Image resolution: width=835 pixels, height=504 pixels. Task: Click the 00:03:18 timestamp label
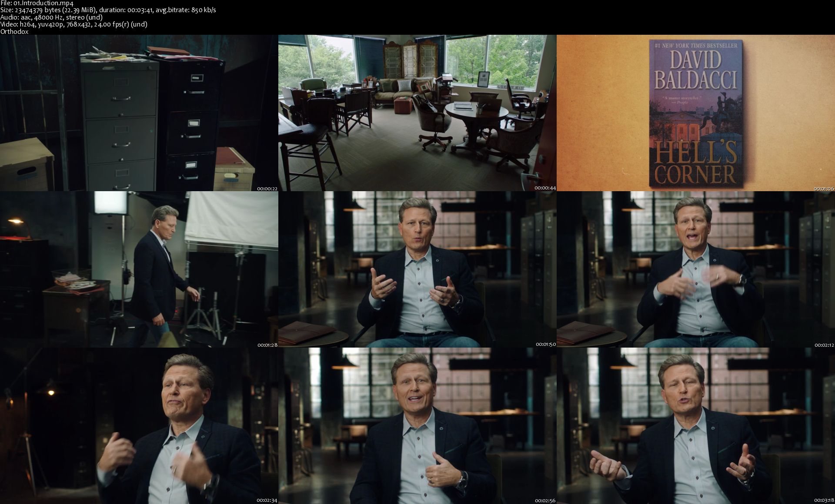click(x=824, y=501)
